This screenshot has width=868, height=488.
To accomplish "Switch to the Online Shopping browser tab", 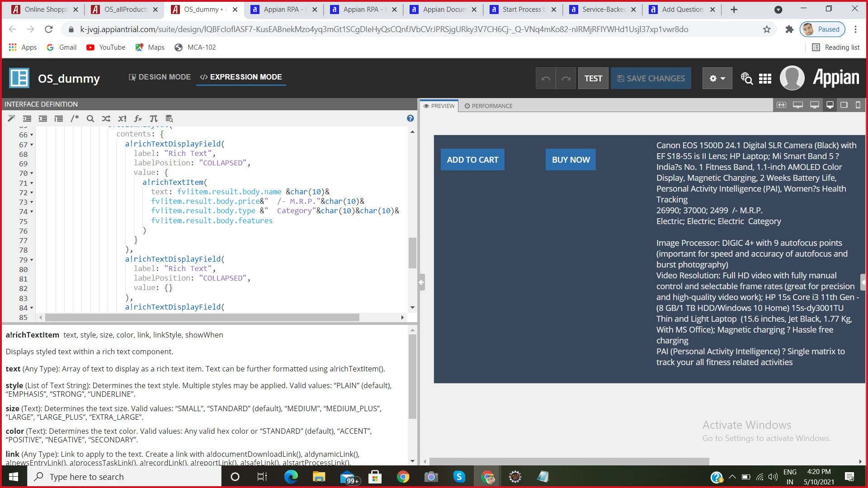I will pyautogui.click(x=45, y=9).
